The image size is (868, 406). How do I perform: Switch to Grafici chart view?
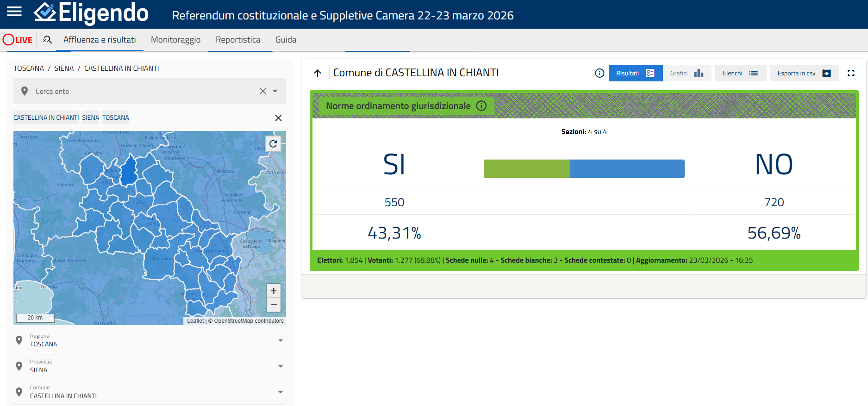(x=687, y=73)
